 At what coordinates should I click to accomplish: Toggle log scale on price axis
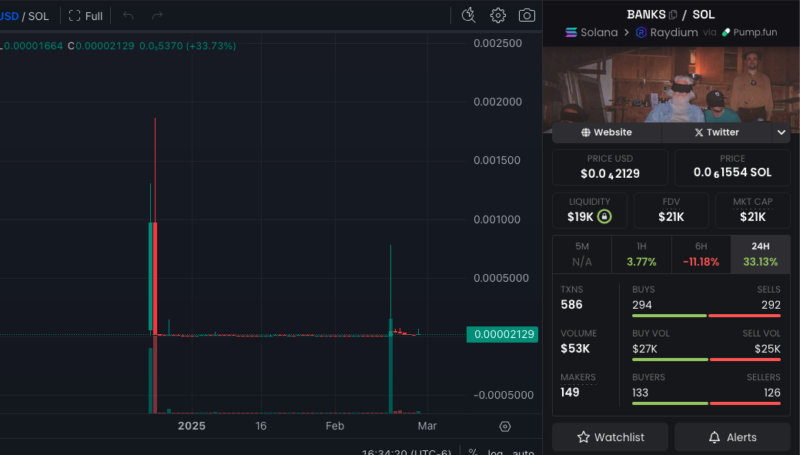click(495, 452)
